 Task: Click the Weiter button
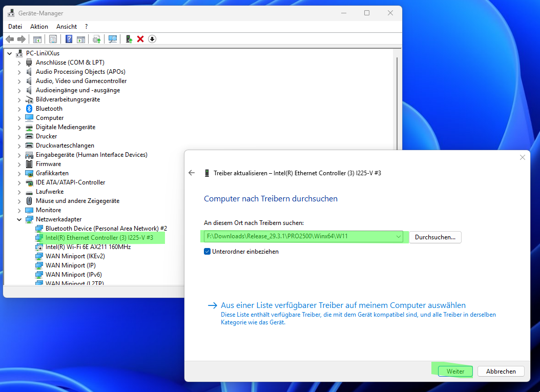[455, 372]
